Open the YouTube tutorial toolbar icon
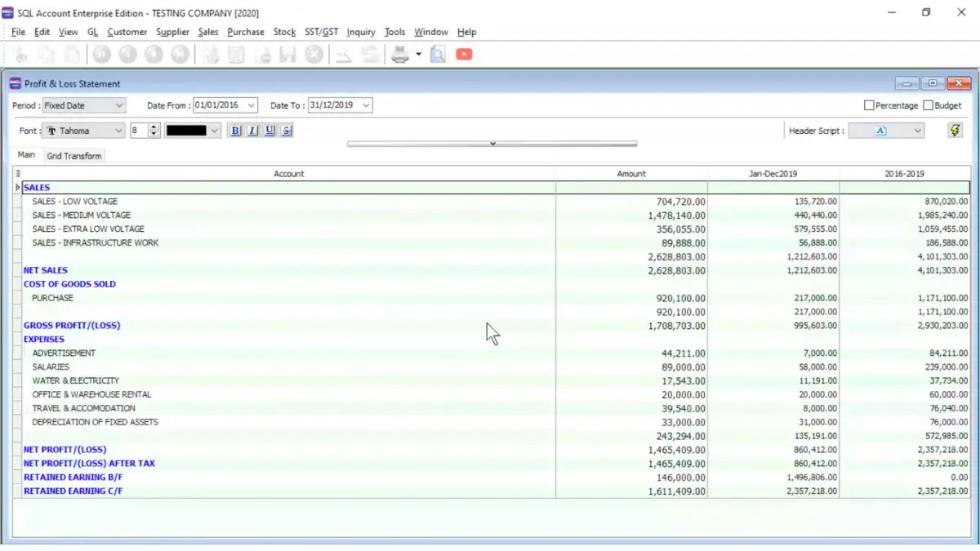The height and width of the screenshot is (551, 980). pos(464,55)
